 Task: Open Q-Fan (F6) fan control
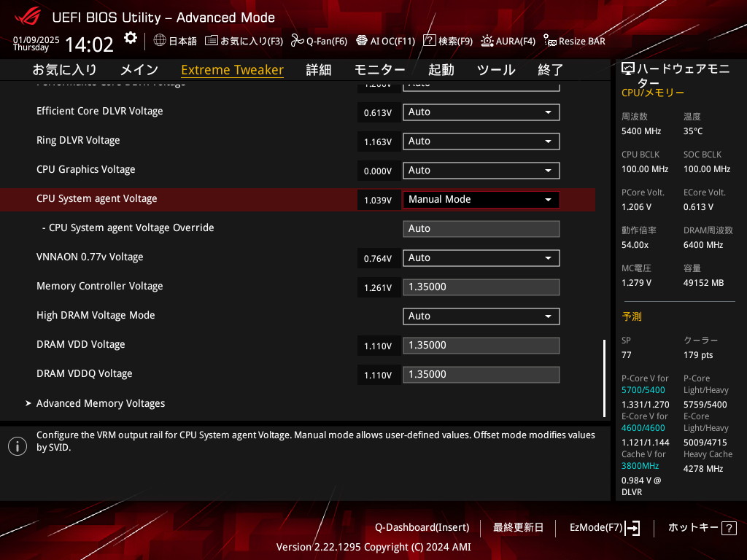point(297,41)
